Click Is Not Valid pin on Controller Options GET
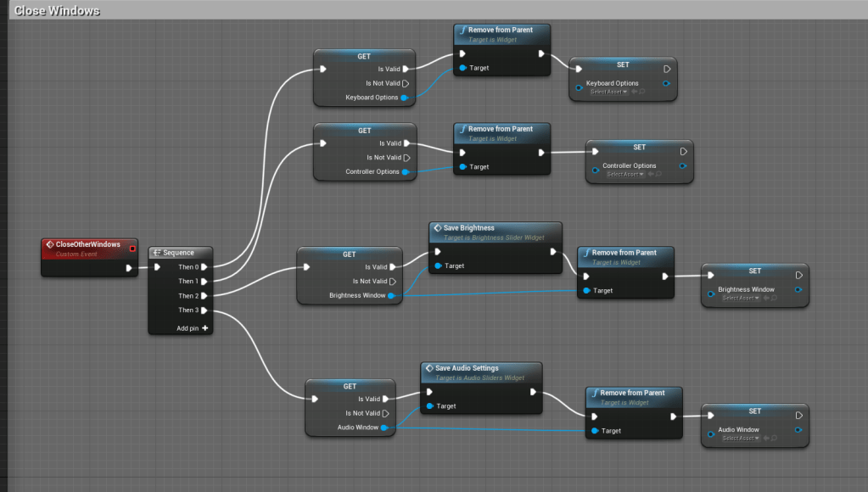 click(x=406, y=157)
